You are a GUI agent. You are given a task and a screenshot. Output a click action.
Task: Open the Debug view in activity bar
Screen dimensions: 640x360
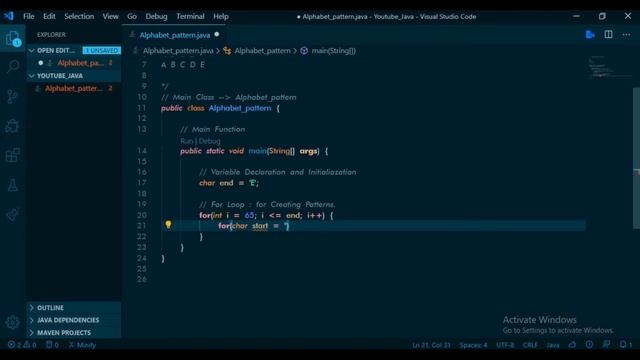[x=13, y=126]
